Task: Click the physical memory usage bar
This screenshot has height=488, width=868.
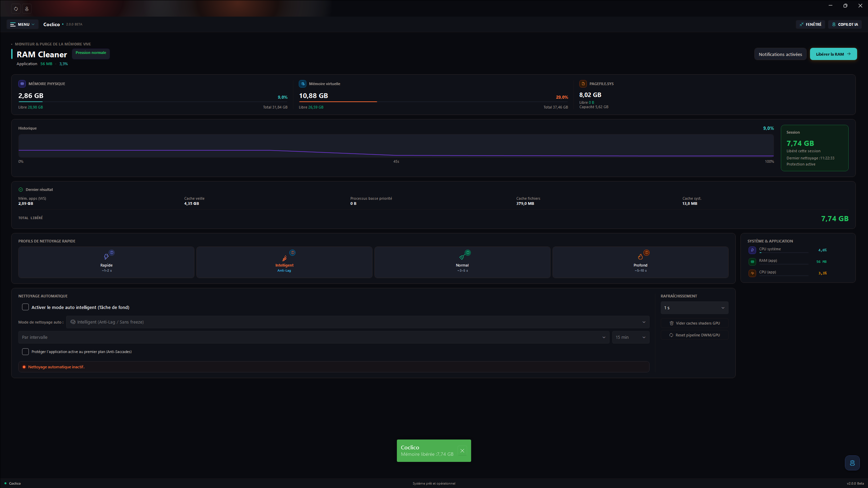Action: 153,101
